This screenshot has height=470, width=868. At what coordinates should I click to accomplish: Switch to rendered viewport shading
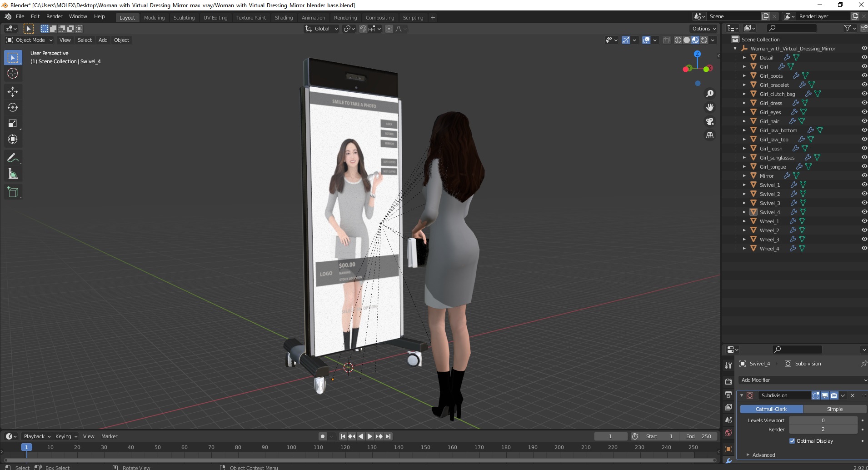click(x=704, y=40)
